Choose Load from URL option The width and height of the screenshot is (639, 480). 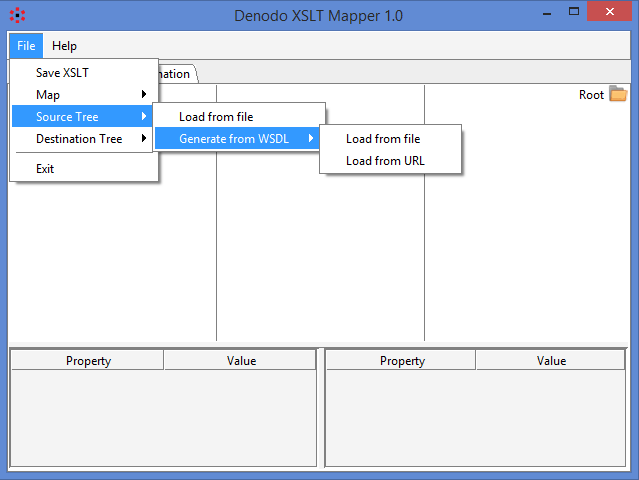pyautogui.click(x=390, y=161)
